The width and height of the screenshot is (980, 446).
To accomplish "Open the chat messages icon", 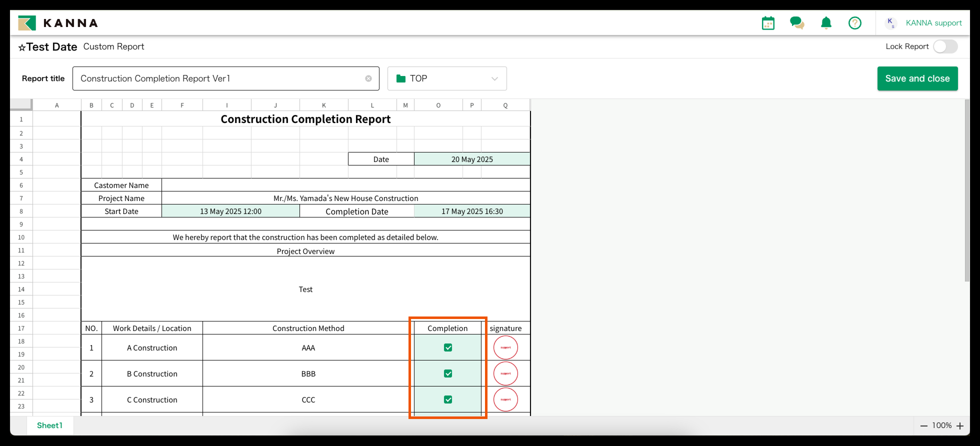I will 797,23.
